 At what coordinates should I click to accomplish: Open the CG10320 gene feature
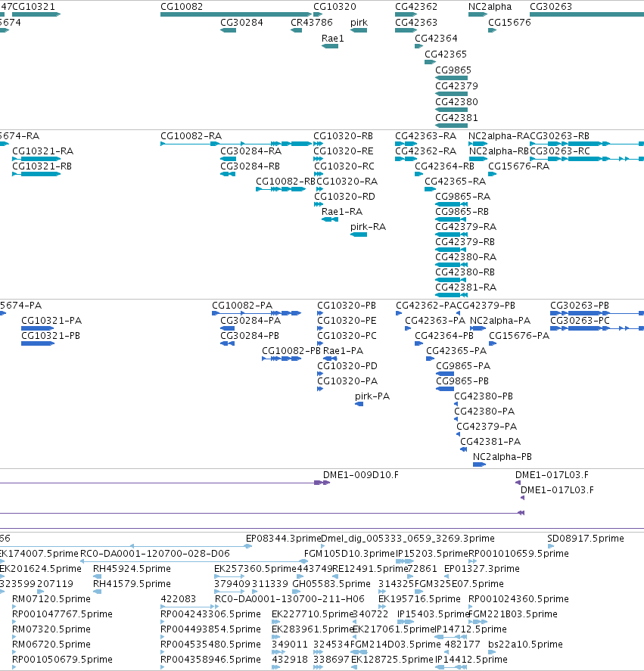(318, 14)
